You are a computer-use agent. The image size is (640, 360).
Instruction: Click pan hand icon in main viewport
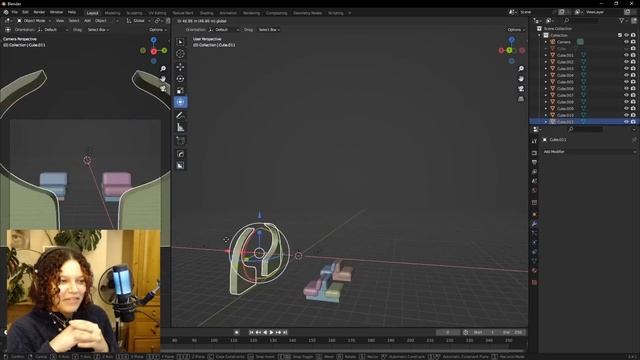(521, 78)
